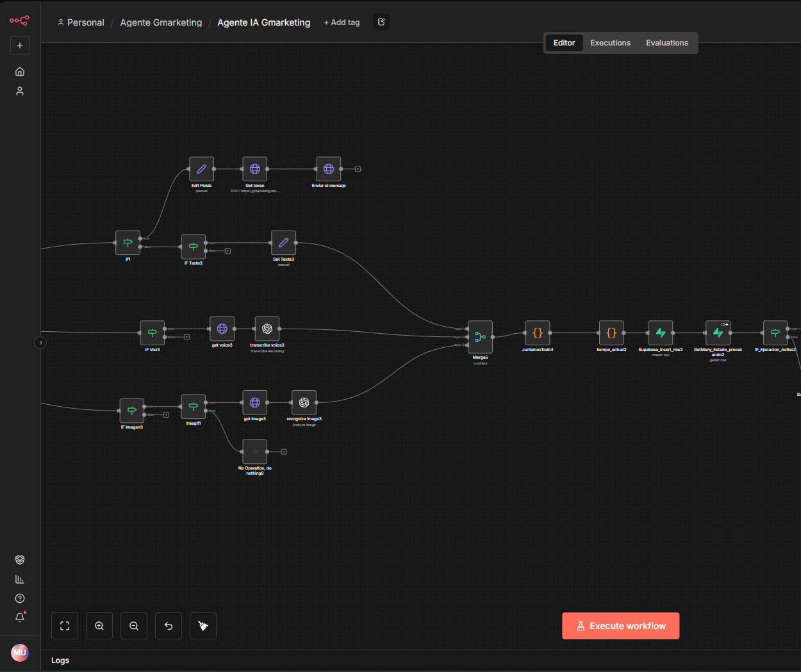801x672 pixels.
Task: Select the Supabase_insert_row2 node
Action: tap(661, 333)
